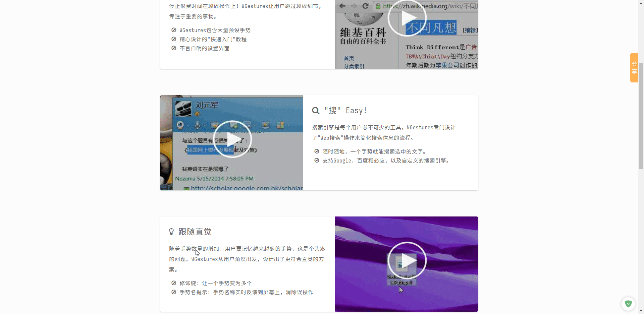This screenshot has height=314, width=644.
Task: Click text 手势名提示：手势名称实时反馈到屏幕上
Action: pos(247,292)
